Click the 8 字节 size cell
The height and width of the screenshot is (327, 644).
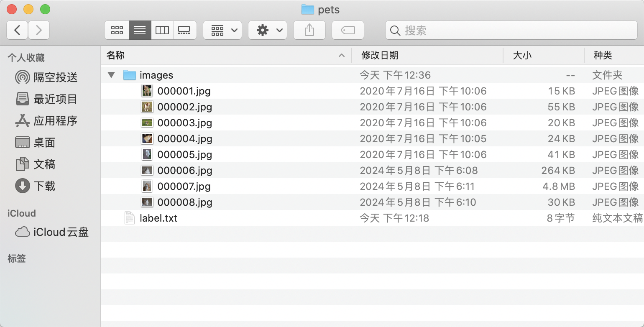pos(561,218)
